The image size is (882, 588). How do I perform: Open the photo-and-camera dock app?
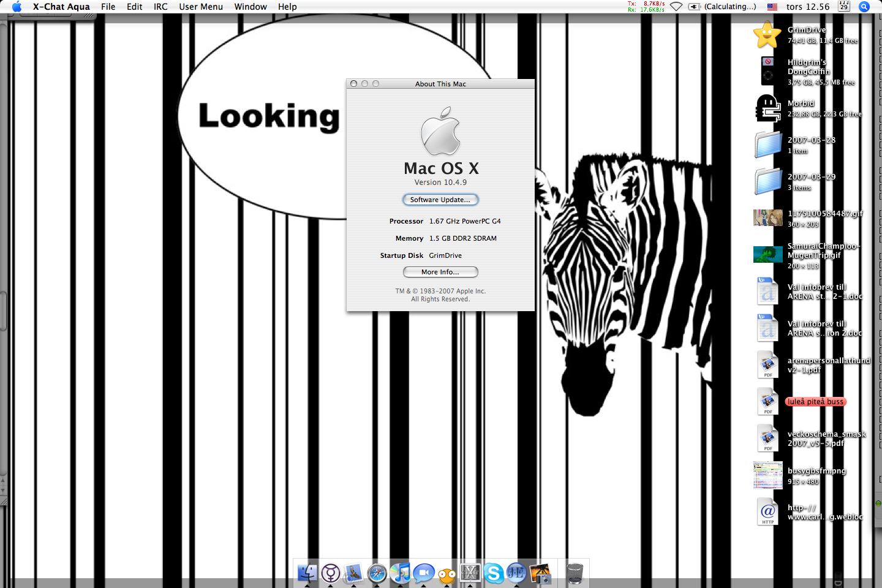click(x=540, y=573)
